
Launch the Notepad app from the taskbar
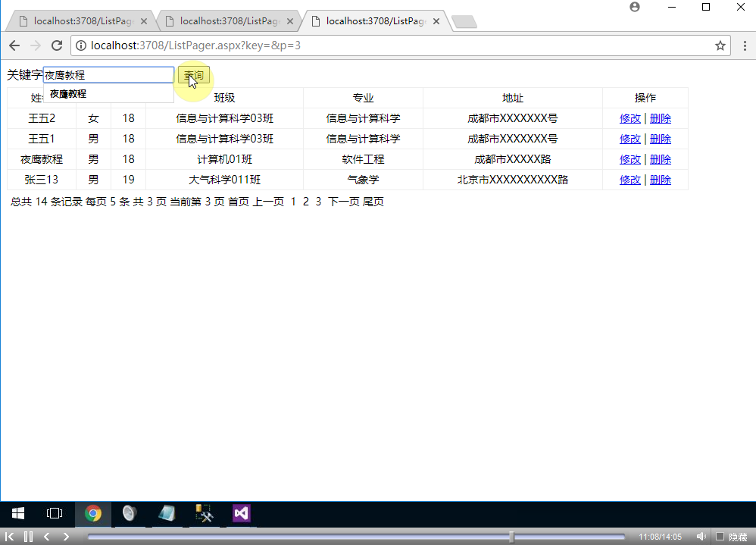tap(167, 513)
